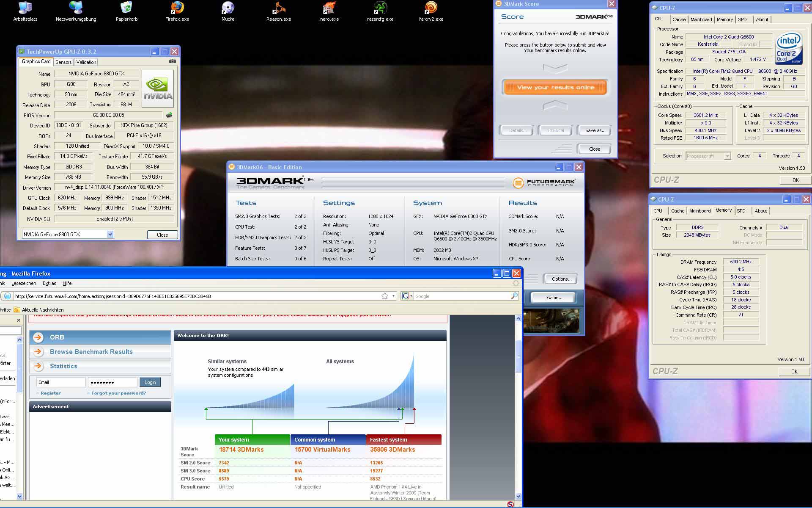Click the orange arrow icon beside ORB

[x=38, y=337]
